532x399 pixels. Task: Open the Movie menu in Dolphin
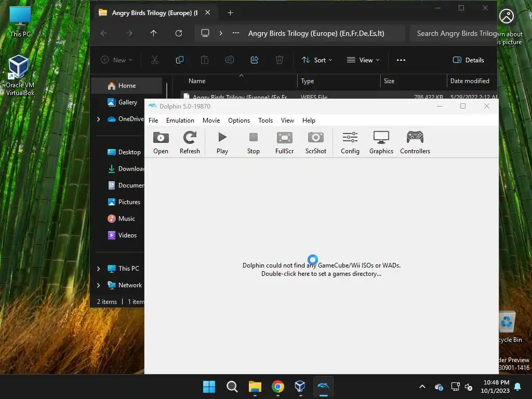(x=211, y=121)
